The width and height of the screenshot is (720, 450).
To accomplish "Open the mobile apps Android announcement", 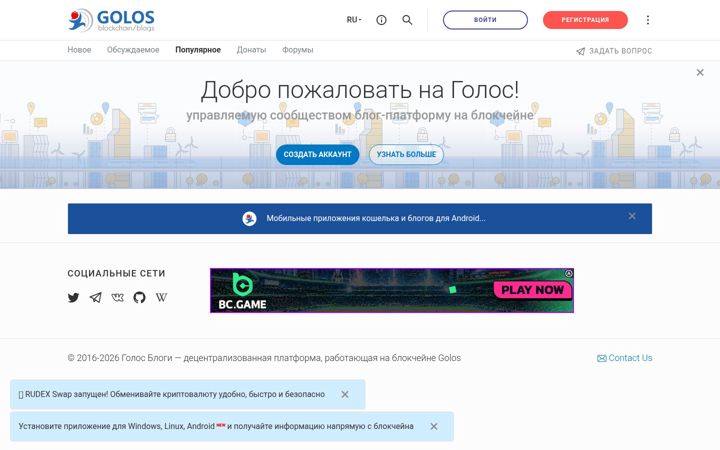I will tap(376, 219).
